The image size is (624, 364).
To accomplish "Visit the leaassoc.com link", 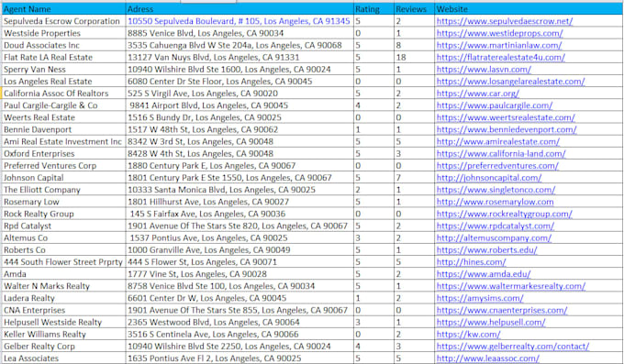I will pyautogui.click(x=488, y=358).
